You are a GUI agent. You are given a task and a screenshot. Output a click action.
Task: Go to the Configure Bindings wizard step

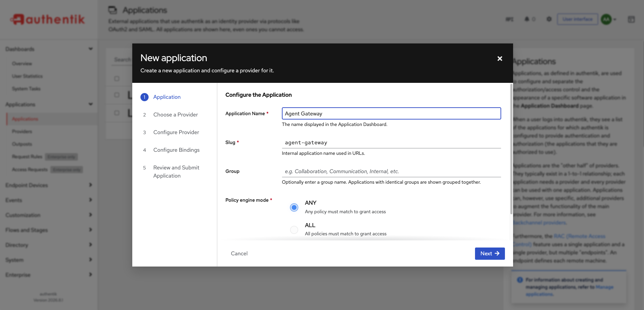point(176,150)
